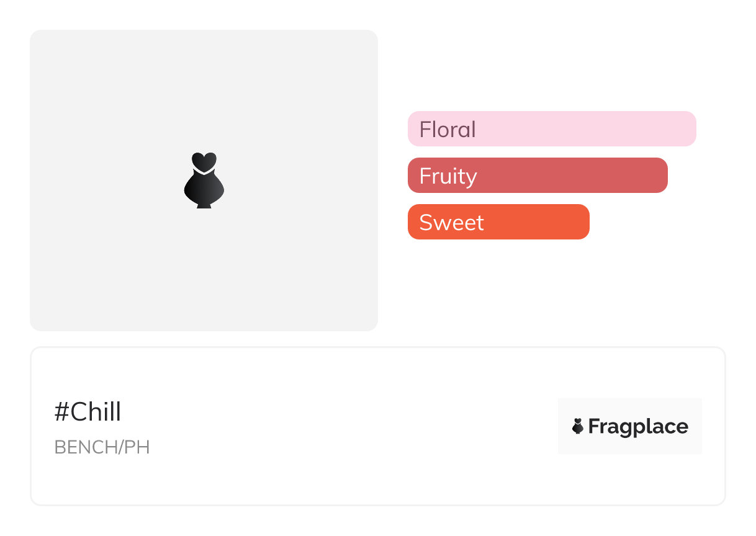Click the gray background around the Fragplace logo
This screenshot has width=756, height=536.
[629, 406]
